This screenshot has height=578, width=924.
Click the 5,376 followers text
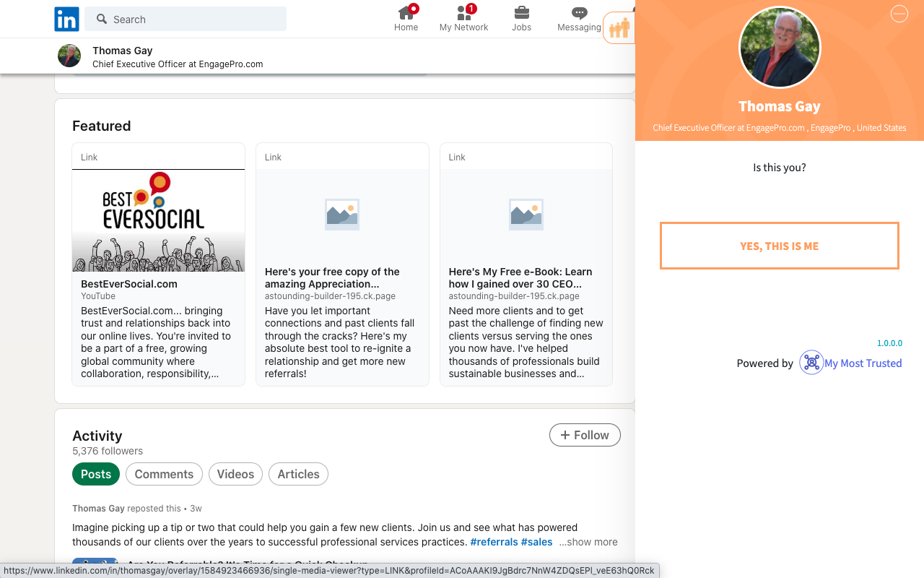coord(108,451)
